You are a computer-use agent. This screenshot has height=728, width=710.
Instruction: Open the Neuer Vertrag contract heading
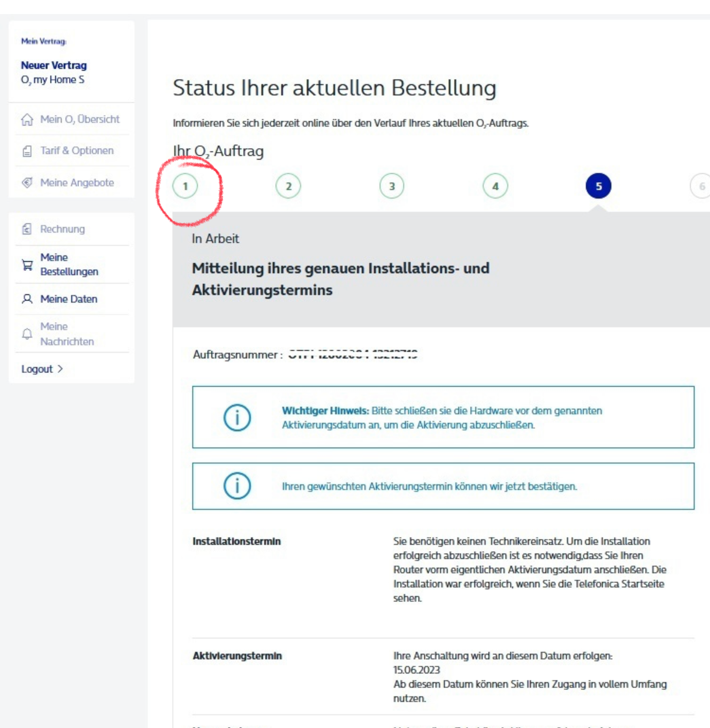pyautogui.click(x=54, y=65)
